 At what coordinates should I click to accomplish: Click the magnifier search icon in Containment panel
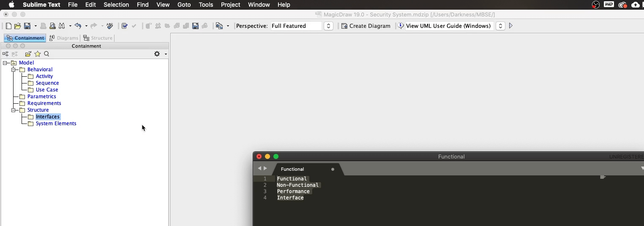(46, 54)
